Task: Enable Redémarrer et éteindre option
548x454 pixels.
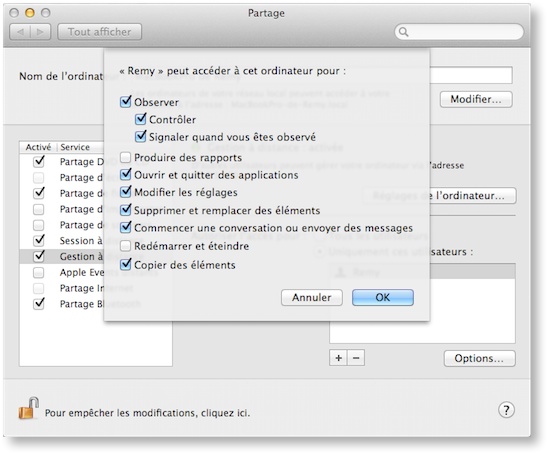Action: tap(125, 246)
